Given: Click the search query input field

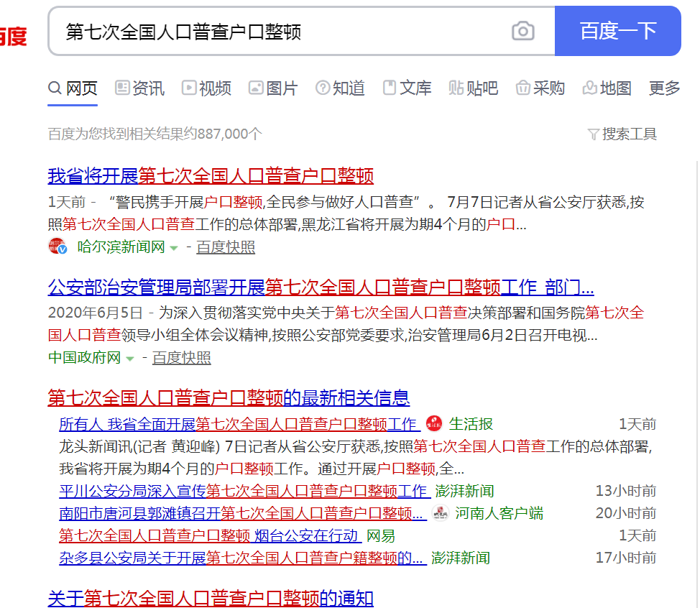Looking at the screenshot, I should (301, 31).
